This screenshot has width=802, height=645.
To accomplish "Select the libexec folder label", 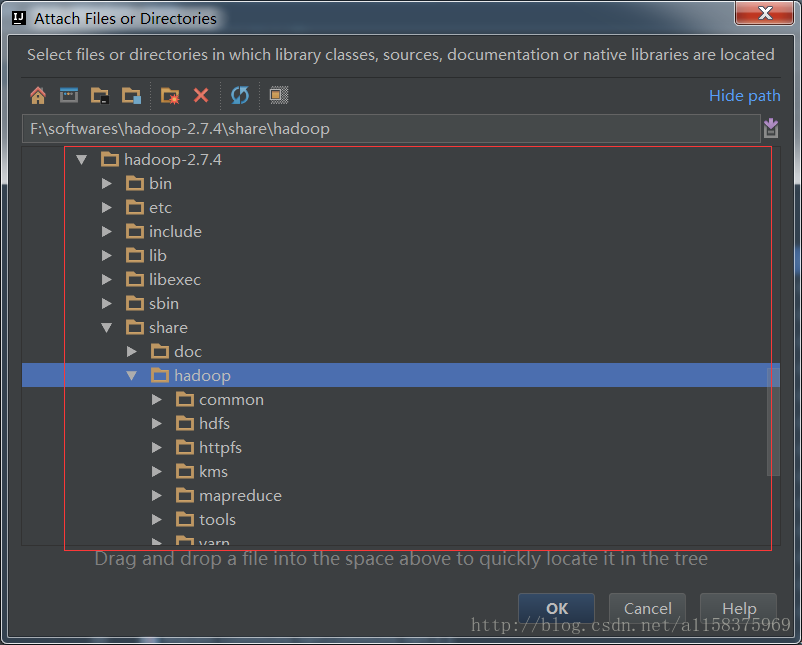I will (175, 280).
